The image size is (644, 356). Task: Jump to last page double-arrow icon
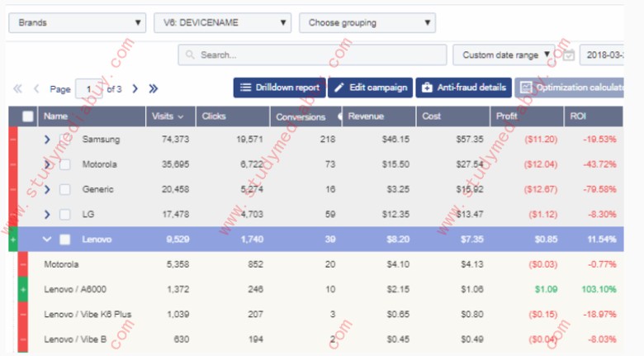[154, 89]
